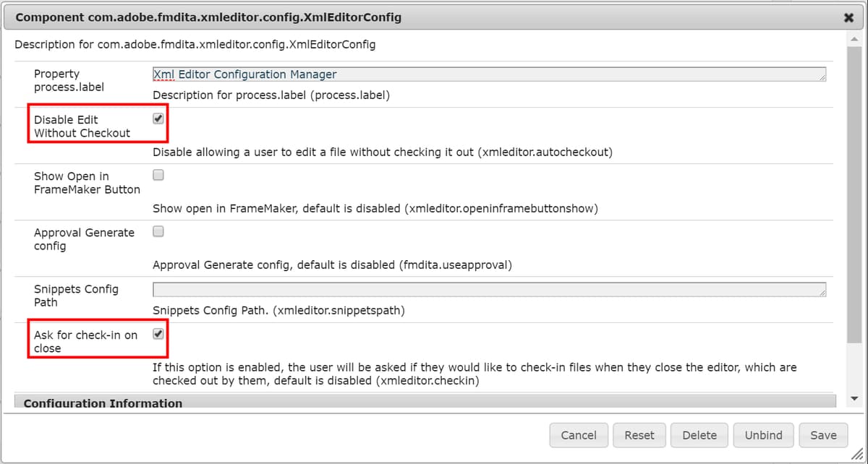Delete this component configuration
This screenshot has height=464, width=868.
coord(699,435)
